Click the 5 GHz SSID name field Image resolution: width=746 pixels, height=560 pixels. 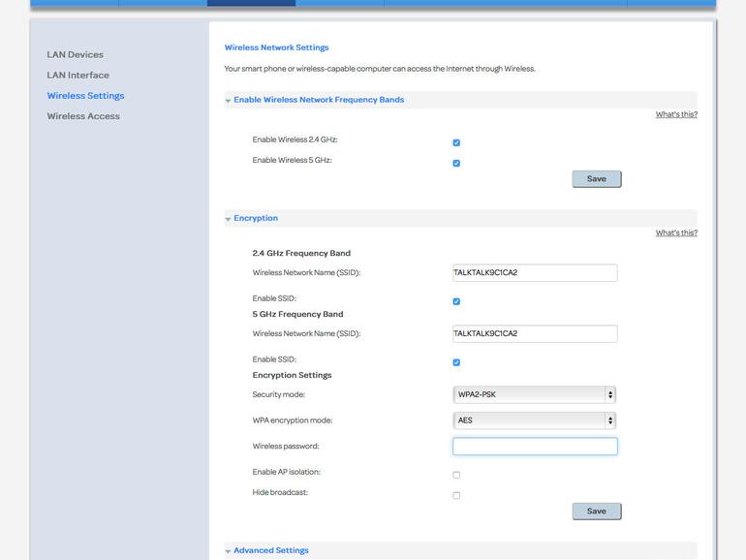coord(535,333)
